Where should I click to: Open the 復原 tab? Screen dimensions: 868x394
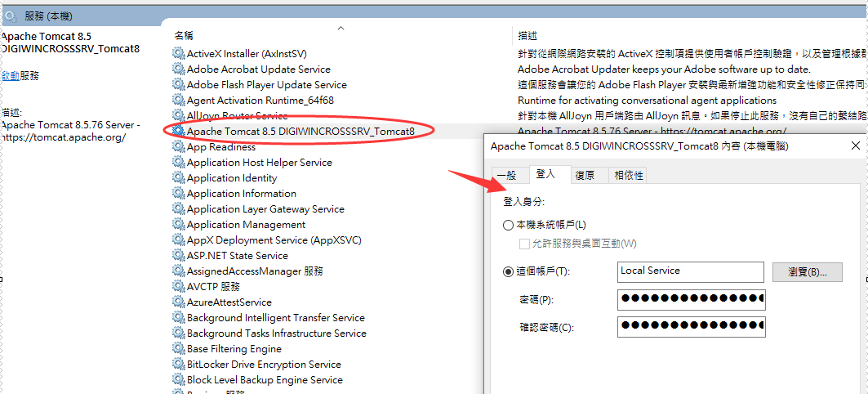point(584,176)
